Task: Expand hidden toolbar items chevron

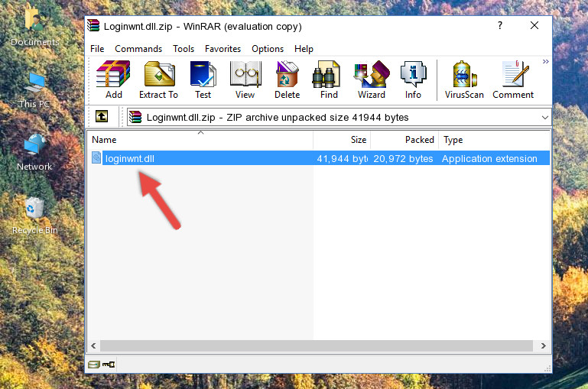Action: 545,62
